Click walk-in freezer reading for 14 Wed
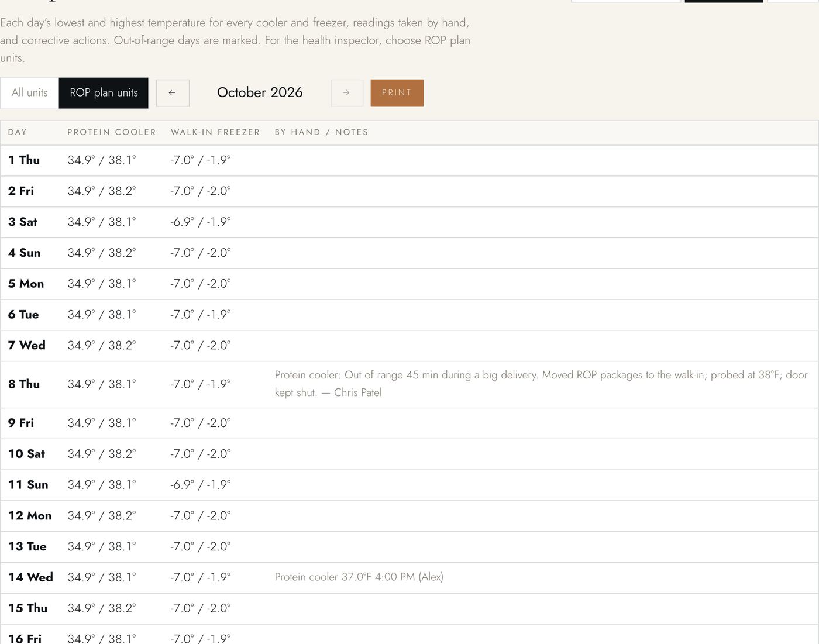Screen dimensions: 819x644 (201, 577)
